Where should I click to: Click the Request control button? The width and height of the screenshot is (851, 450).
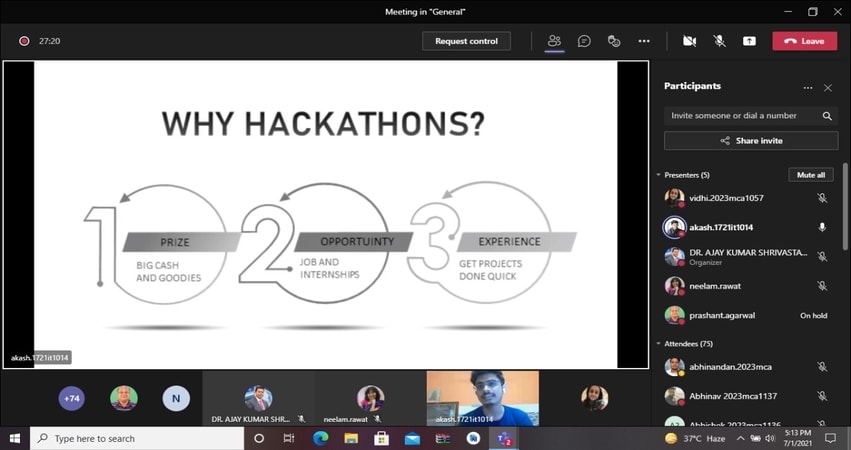466,41
